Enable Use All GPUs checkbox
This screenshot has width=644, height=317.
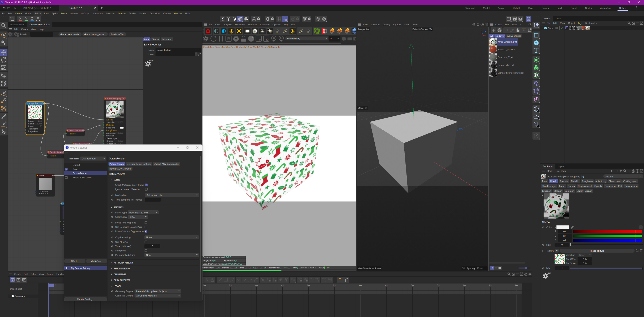point(146,242)
